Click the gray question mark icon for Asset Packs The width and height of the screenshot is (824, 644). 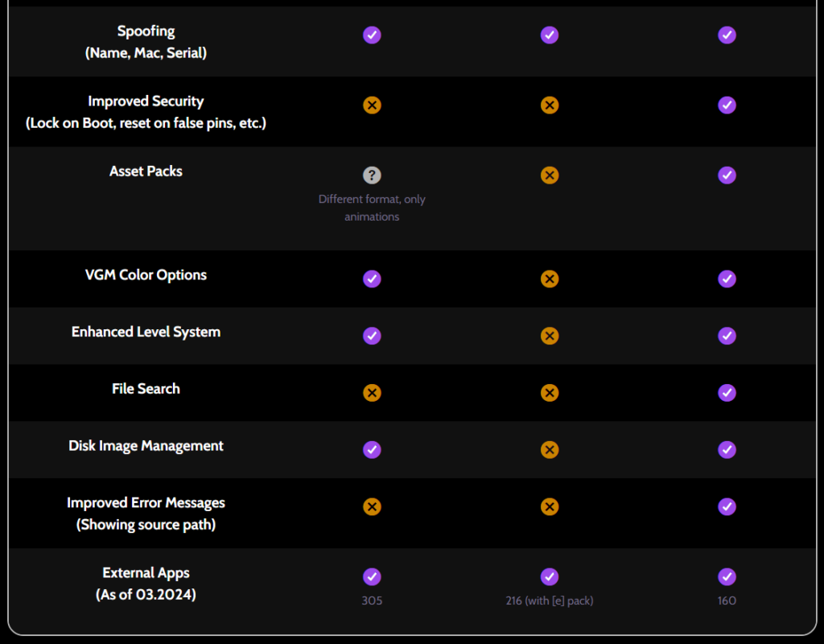[372, 175]
